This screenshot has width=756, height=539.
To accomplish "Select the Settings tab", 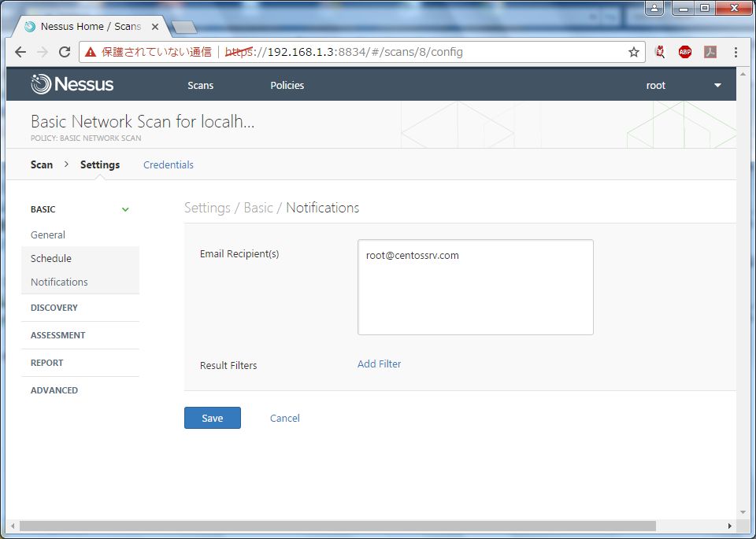I will click(x=100, y=164).
